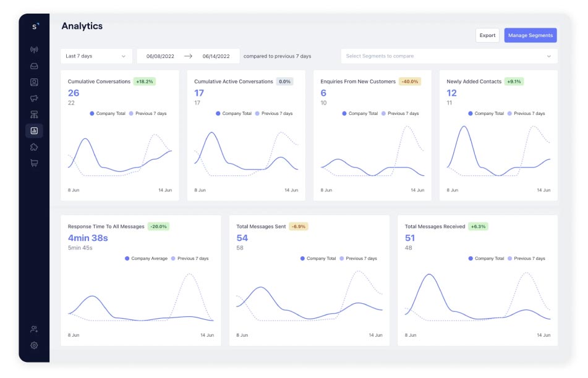The width and height of the screenshot is (588, 378).
Task: Click the 06/14/2022 end date field
Action: [216, 56]
